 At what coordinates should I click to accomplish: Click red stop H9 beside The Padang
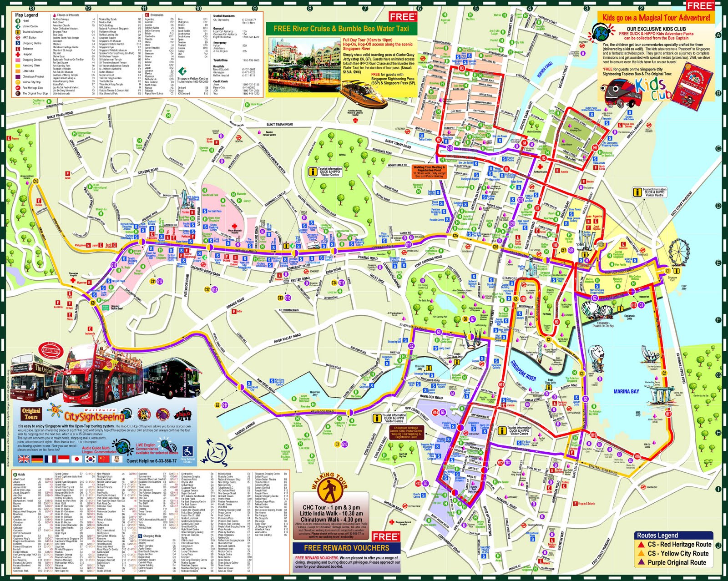[x=556, y=322]
